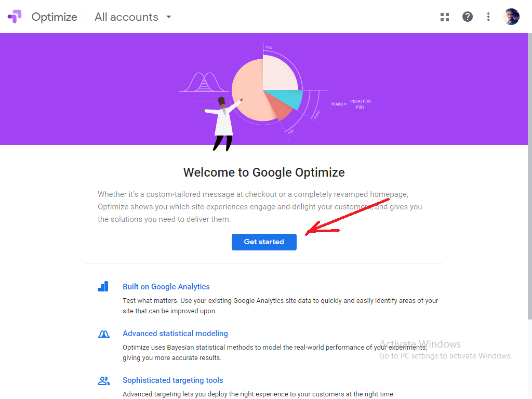The width and height of the screenshot is (532, 399).
Task: Click the Bayes formula text in banner
Action: click(351, 104)
